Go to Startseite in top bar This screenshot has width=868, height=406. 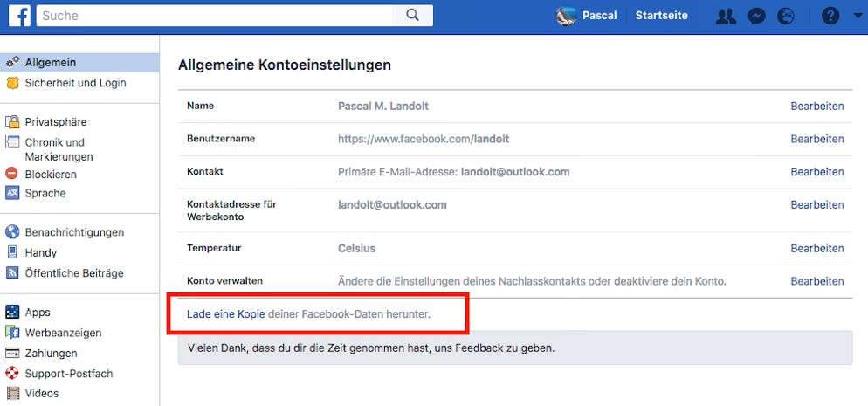pyautogui.click(x=662, y=16)
